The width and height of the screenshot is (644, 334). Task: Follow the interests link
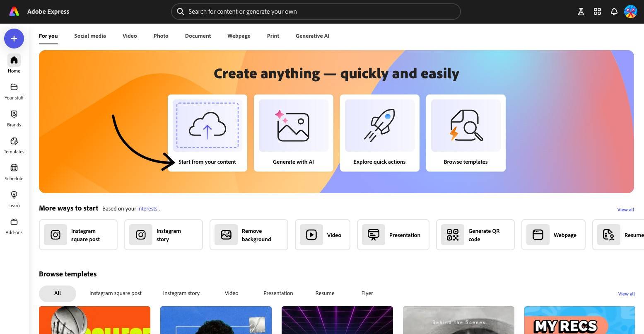coord(147,208)
